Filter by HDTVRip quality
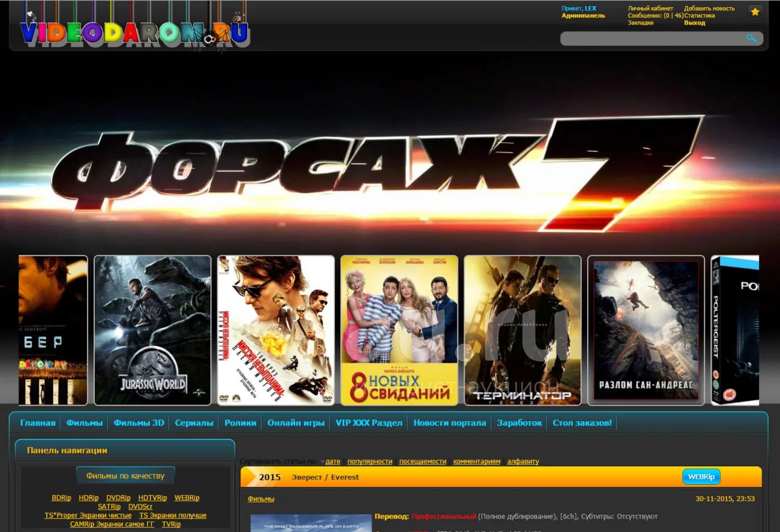This screenshot has width=780, height=532. 153,498
